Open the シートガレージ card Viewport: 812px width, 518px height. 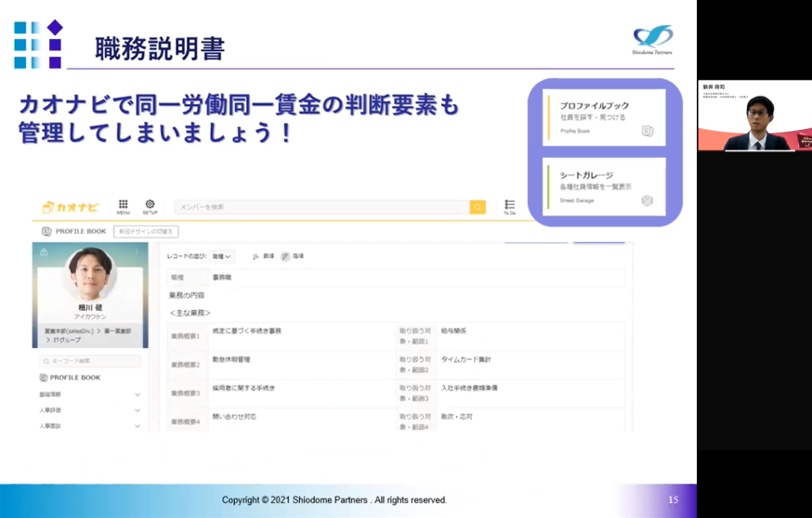[604, 187]
